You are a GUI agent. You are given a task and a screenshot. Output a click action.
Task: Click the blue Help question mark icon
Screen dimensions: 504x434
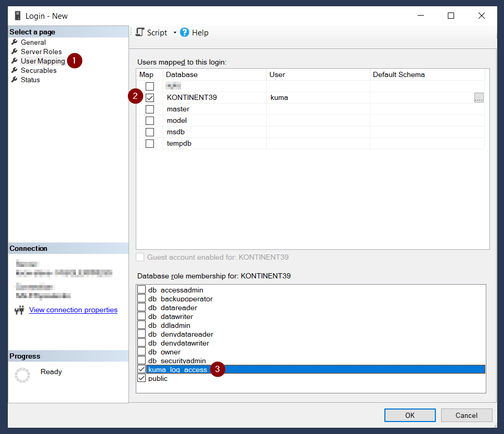tap(185, 32)
